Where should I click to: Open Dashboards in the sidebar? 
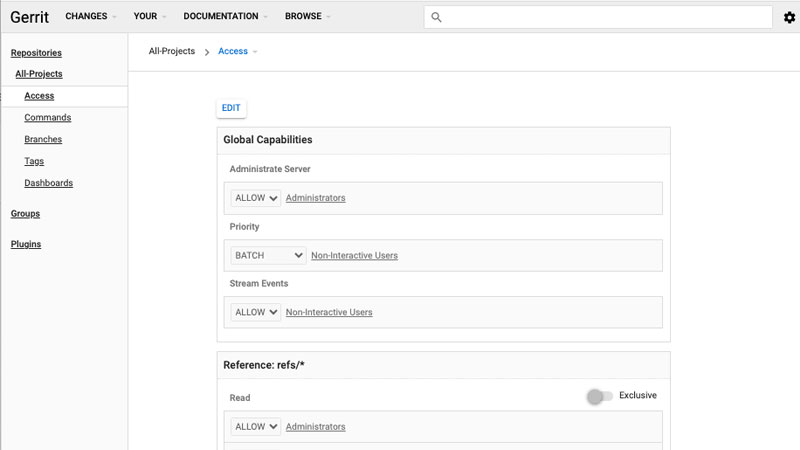coord(48,183)
